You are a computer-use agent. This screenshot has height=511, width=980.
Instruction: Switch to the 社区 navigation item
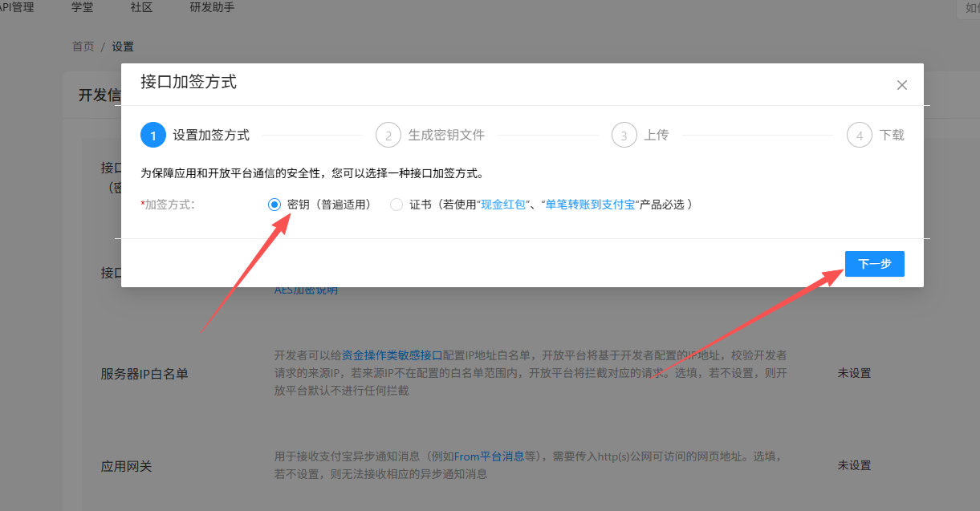[x=141, y=7]
